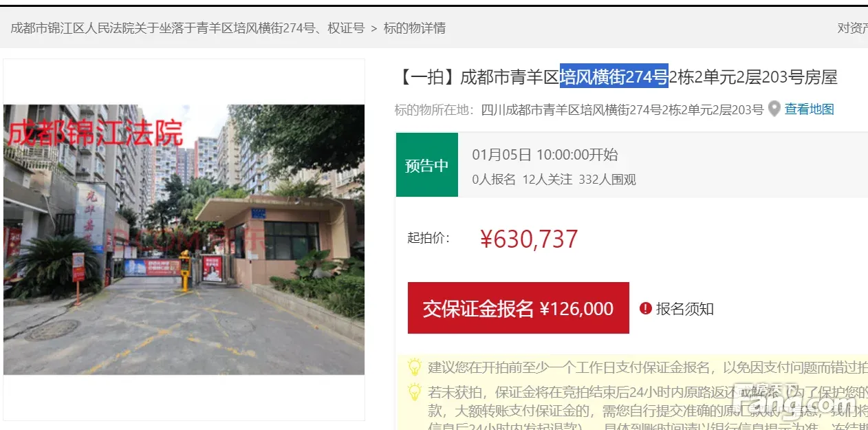Click 交保证金报名 ¥126,000 button
This screenshot has width=868, height=430.
pyautogui.click(x=519, y=308)
